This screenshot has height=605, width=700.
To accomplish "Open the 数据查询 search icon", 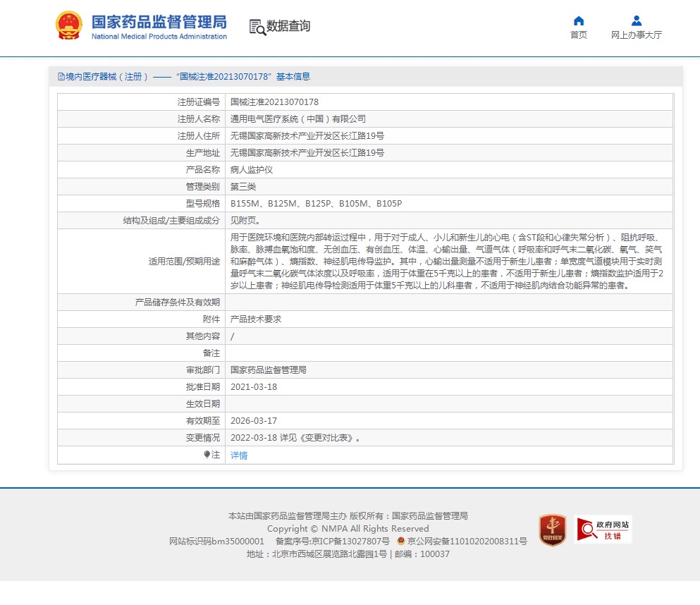I will [x=257, y=28].
